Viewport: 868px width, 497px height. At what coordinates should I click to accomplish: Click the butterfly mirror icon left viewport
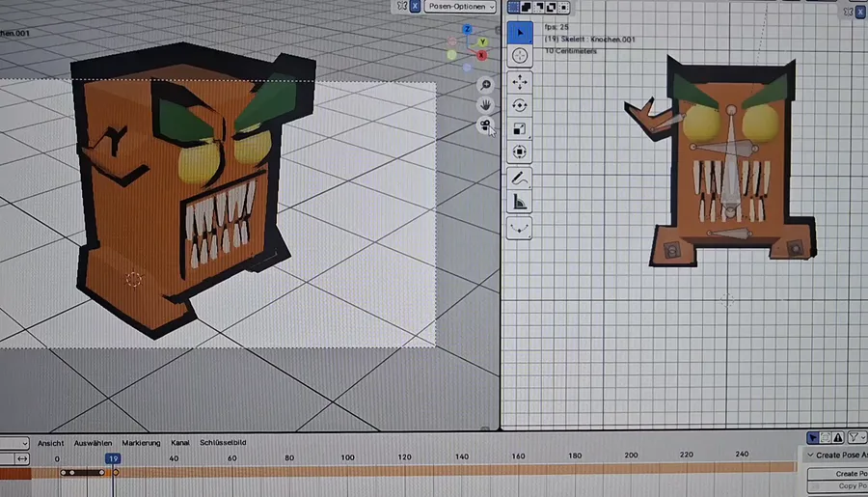pos(402,6)
